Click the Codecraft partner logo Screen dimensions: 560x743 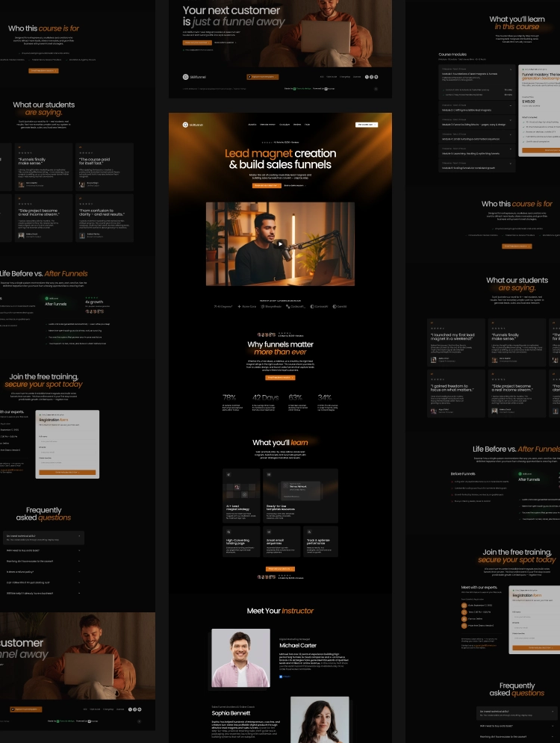coord(296,307)
